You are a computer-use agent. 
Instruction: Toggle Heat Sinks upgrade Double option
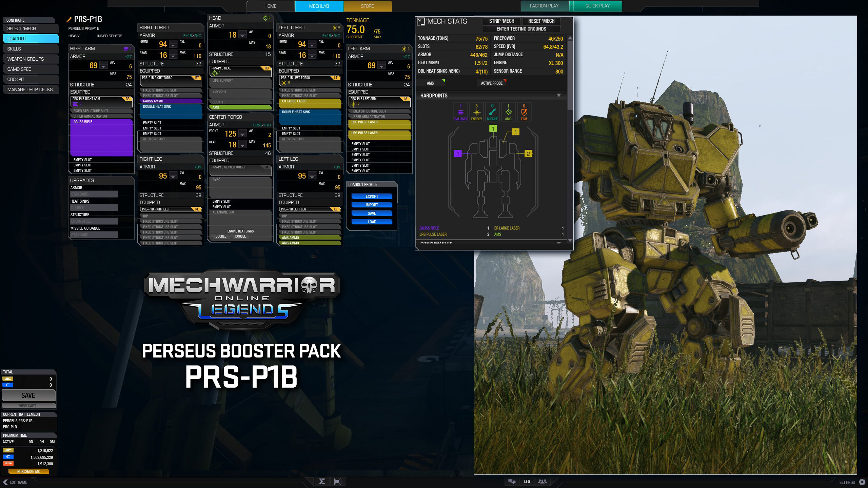point(94,208)
